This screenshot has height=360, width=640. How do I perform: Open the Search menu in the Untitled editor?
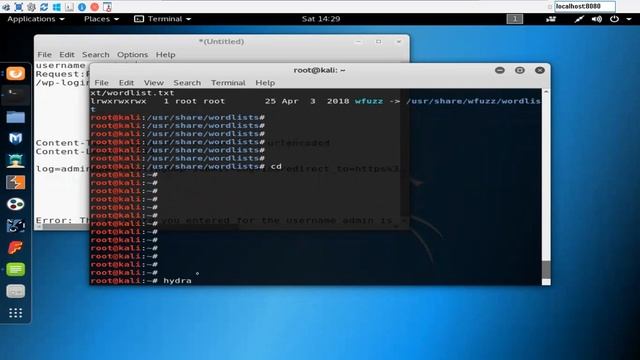point(96,55)
